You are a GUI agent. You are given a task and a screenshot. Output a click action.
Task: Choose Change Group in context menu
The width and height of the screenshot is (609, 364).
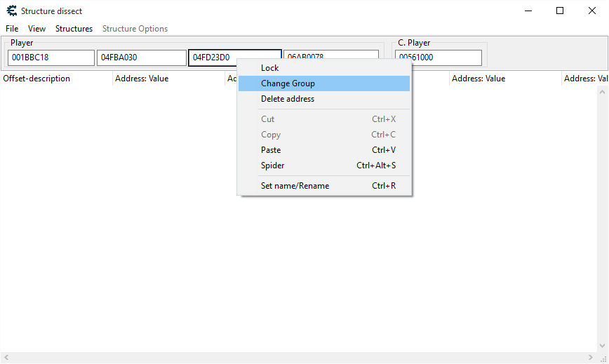point(288,83)
